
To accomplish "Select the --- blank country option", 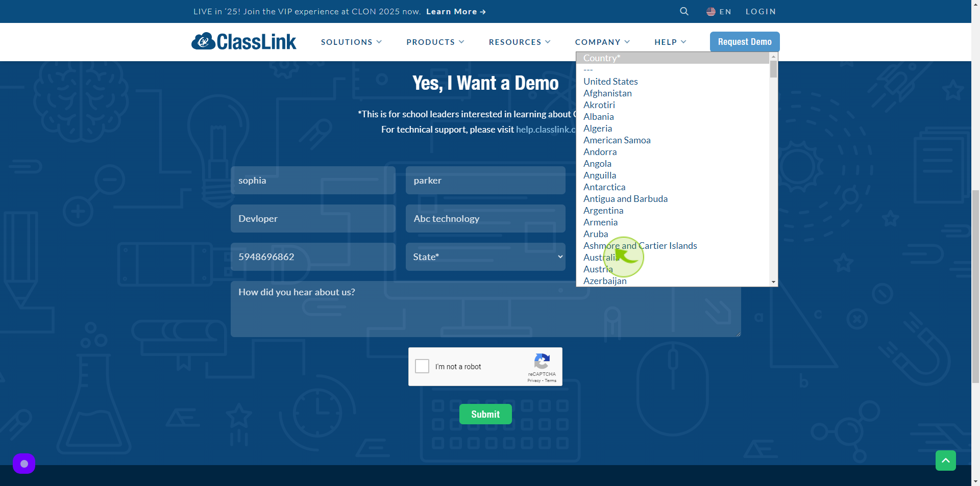I will [673, 70].
